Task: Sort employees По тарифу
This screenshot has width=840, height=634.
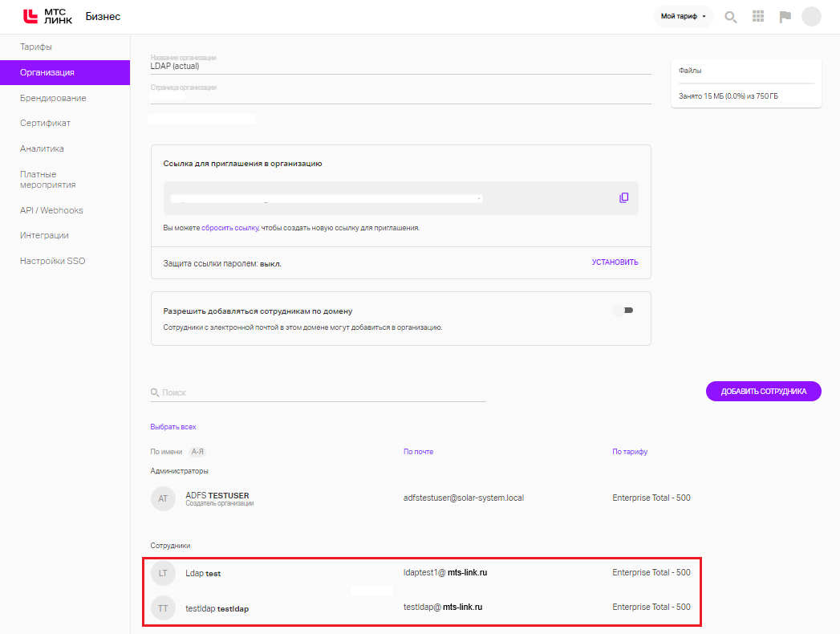Action: [630, 452]
